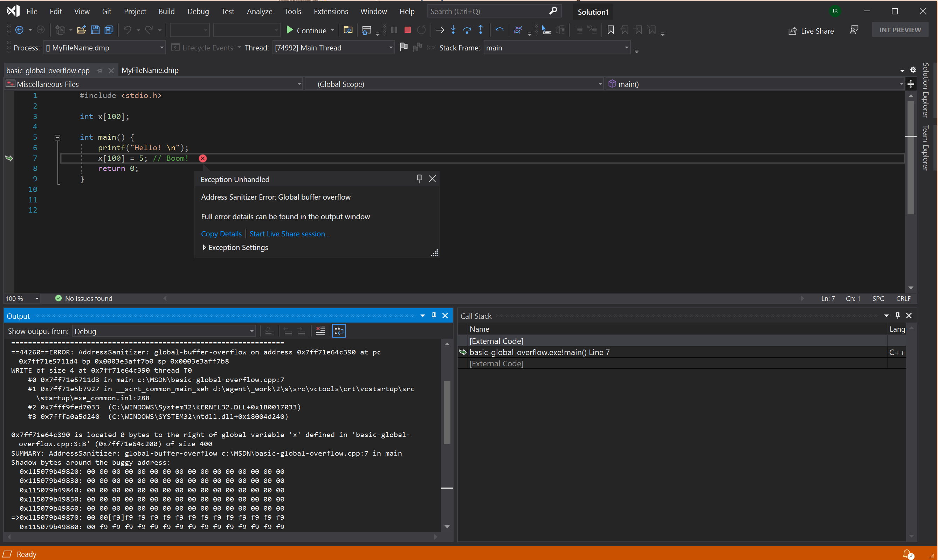
Task: Select the MyFileName.dmp tab
Action: (x=149, y=70)
